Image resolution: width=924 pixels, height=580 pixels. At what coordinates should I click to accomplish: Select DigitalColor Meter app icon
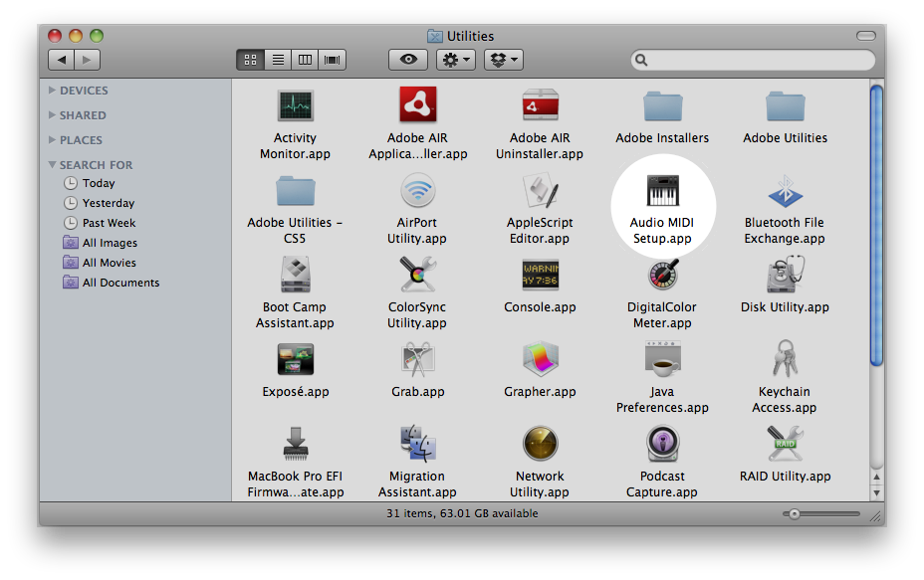coord(662,275)
